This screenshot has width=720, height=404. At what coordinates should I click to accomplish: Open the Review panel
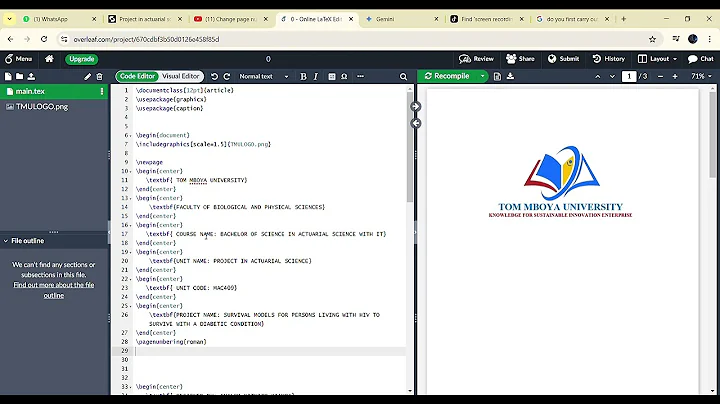[x=476, y=59]
